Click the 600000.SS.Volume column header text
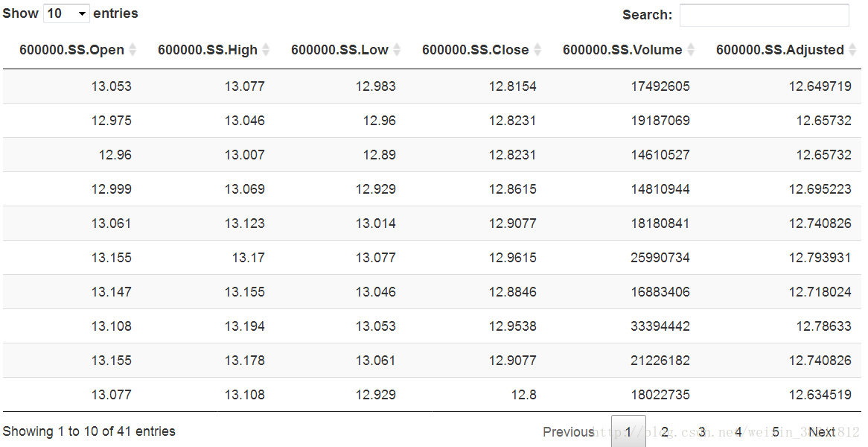The width and height of the screenshot is (868, 447). click(x=622, y=50)
